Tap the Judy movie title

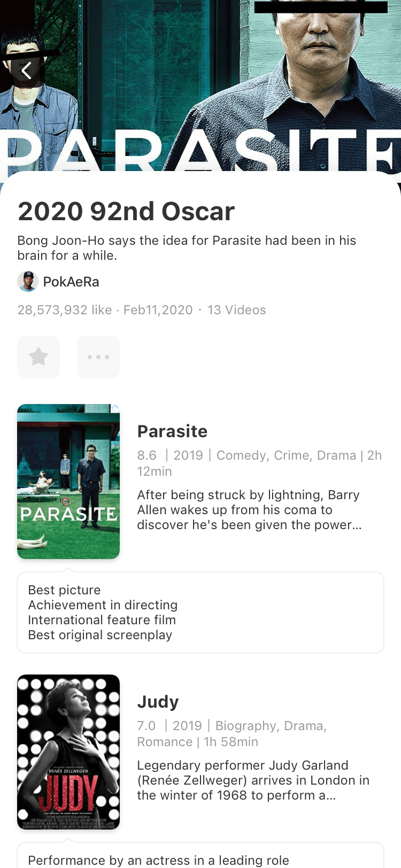158,702
